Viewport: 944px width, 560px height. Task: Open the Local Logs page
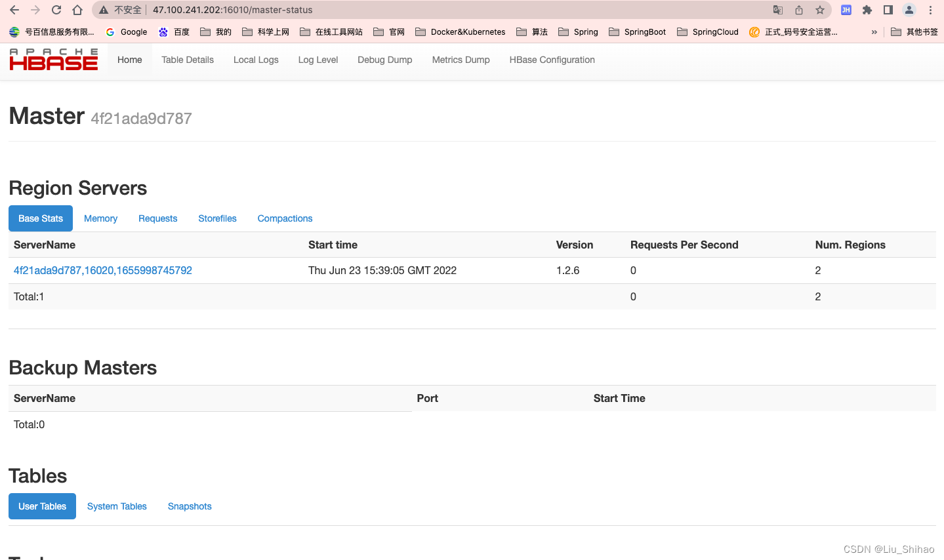coord(256,60)
